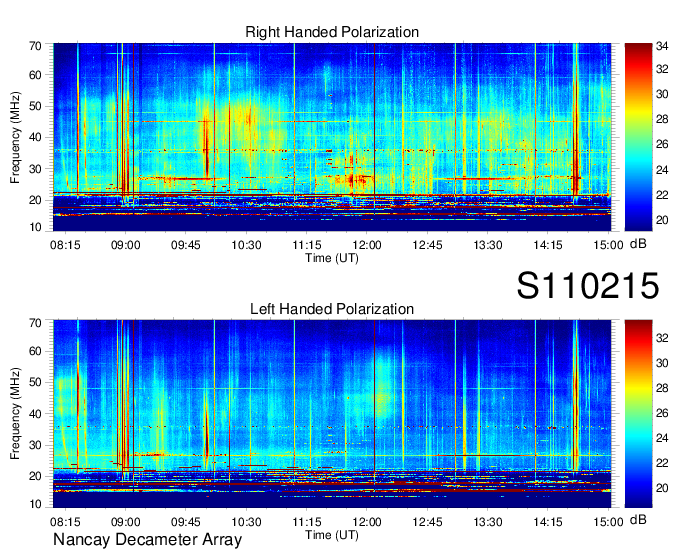Click the "11:15" tick under Right Handed plot
This screenshot has width=680, height=552.
pyautogui.click(x=307, y=245)
